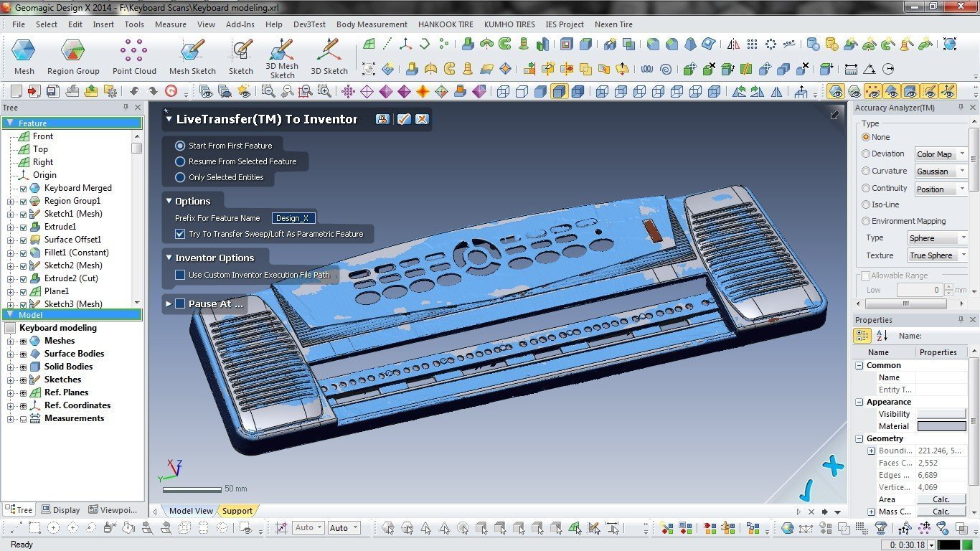Expand the Surface Bodies tree node
Viewport: 980px width, 551px height.
click(x=11, y=354)
